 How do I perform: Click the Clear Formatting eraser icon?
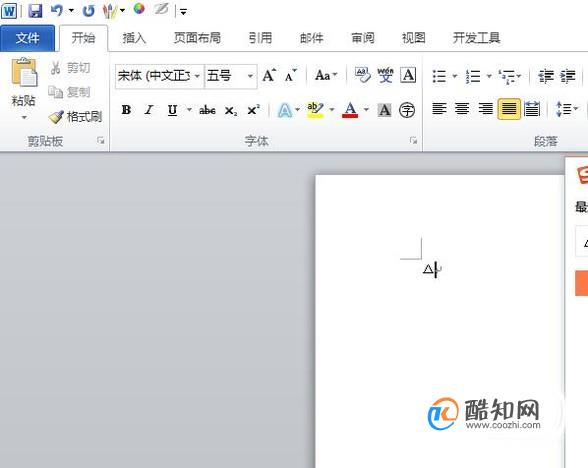tap(363, 75)
